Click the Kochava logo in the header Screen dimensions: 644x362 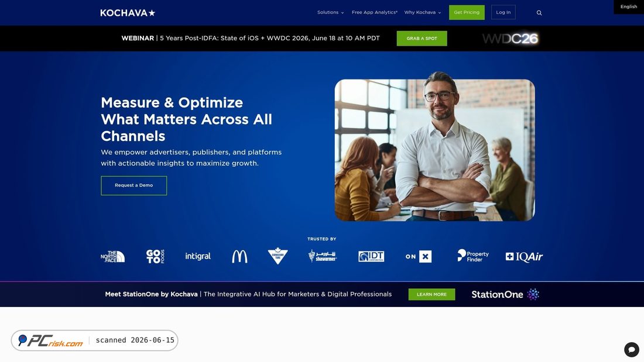128,13
